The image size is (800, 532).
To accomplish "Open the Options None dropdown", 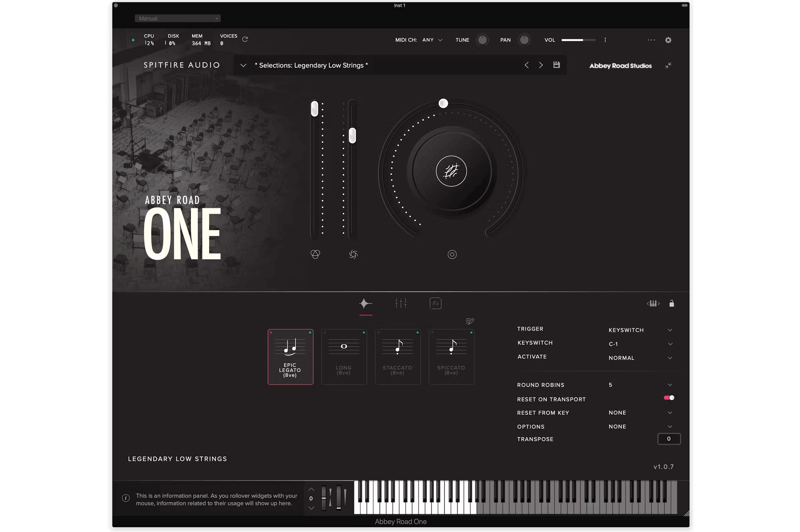I will coord(640,426).
